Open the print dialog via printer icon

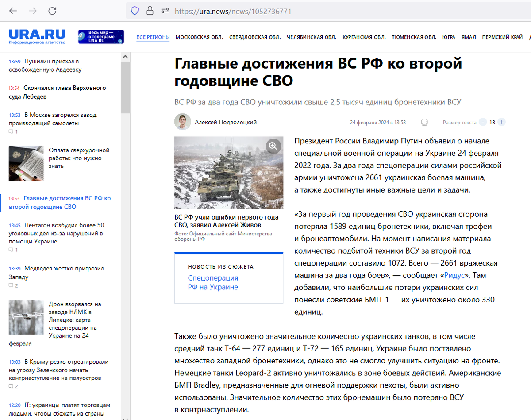tap(424, 122)
